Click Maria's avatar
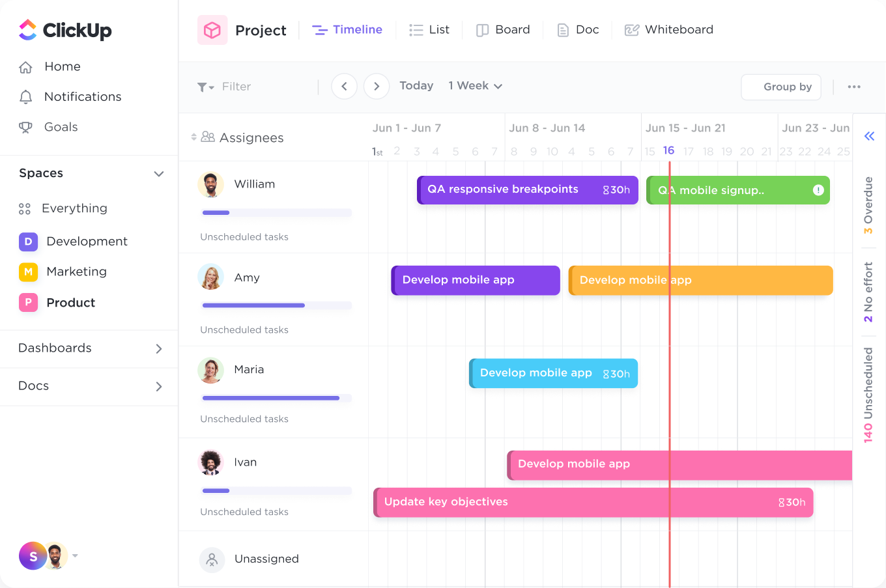Viewport: 886px width, 588px height. point(210,371)
